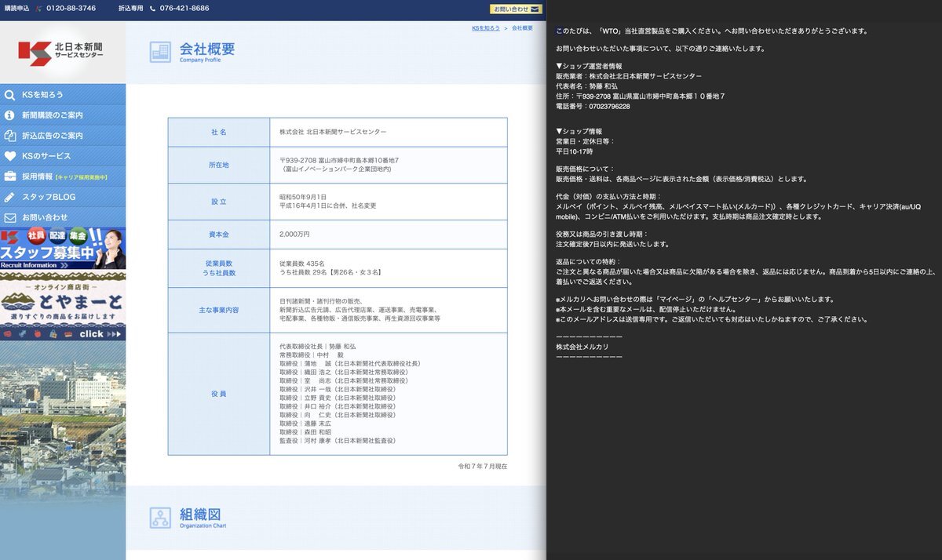The height and width of the screenshot is (560, 942).
Task: Click the 平日10-17時 business hours text
Action: coord(575,151)
